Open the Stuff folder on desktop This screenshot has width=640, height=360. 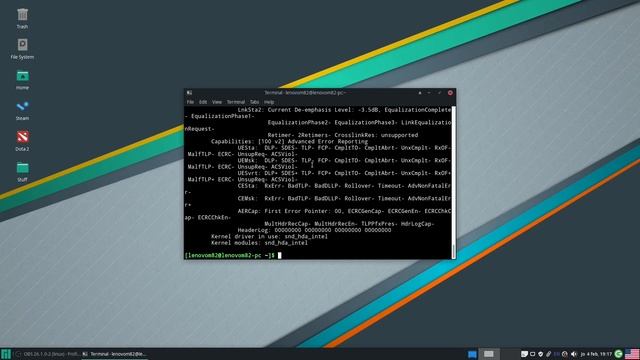click(x=22, y=171)
